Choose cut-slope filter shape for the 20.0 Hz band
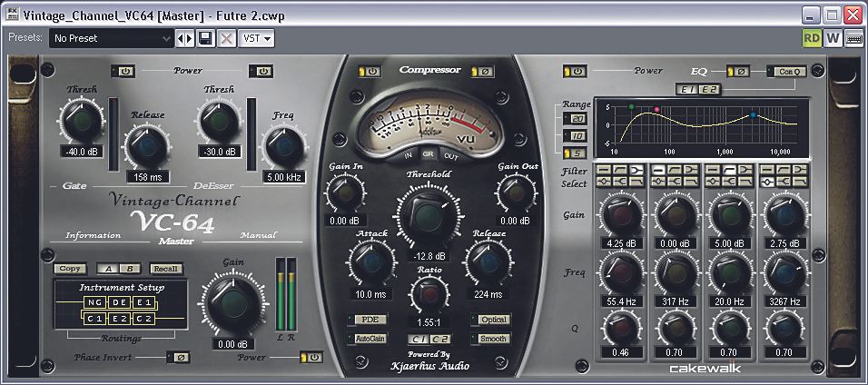The image size is (868, 385). click(x=745, y=182)
